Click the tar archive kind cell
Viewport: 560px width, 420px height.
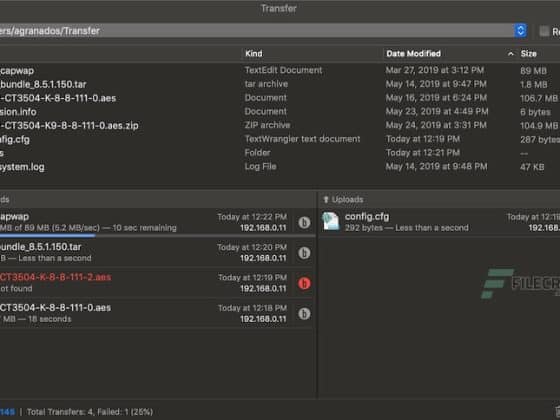pyautogui.click(x=266, y=84)
